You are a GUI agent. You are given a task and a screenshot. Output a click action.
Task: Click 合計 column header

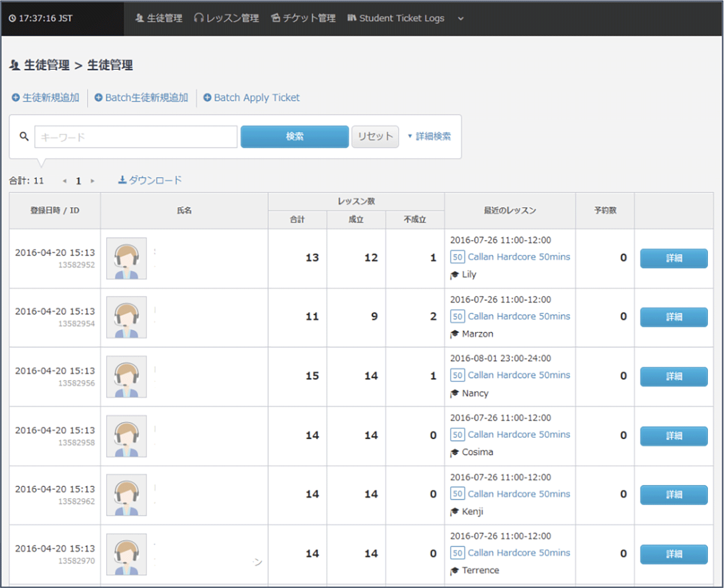pyautogui.click(x=297, y=220)
